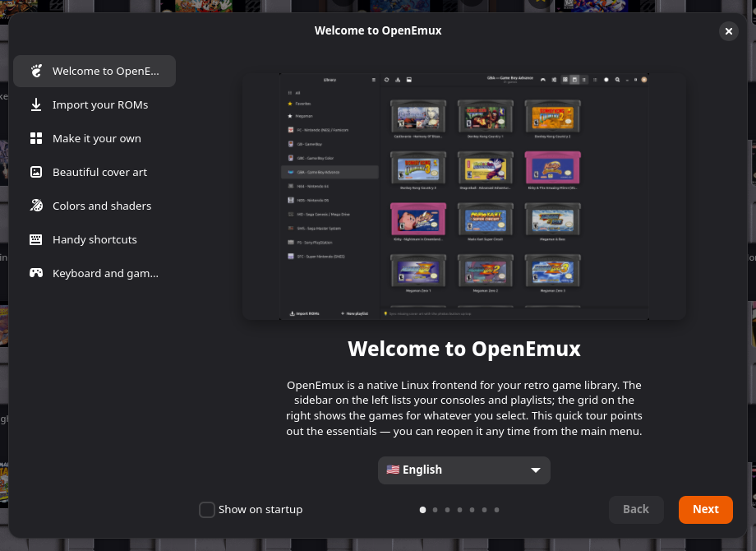This screenshot has height=551, width=756.
Task: Enable the Show on startup checkbox
Action: tap(207, 510)
